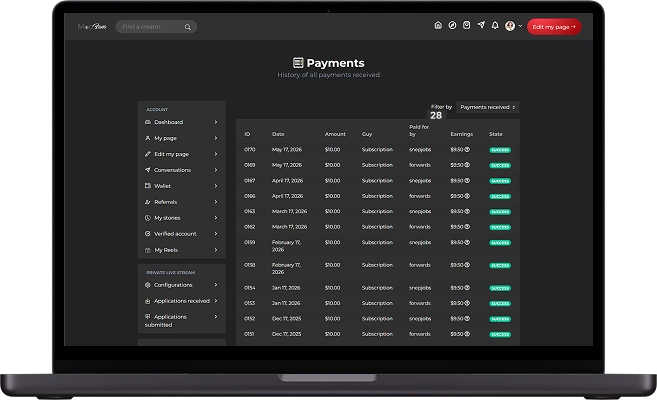Open messages via paper plane icon in header
The height and width of the screenshot is (401, 657).
tap(481, 26)
